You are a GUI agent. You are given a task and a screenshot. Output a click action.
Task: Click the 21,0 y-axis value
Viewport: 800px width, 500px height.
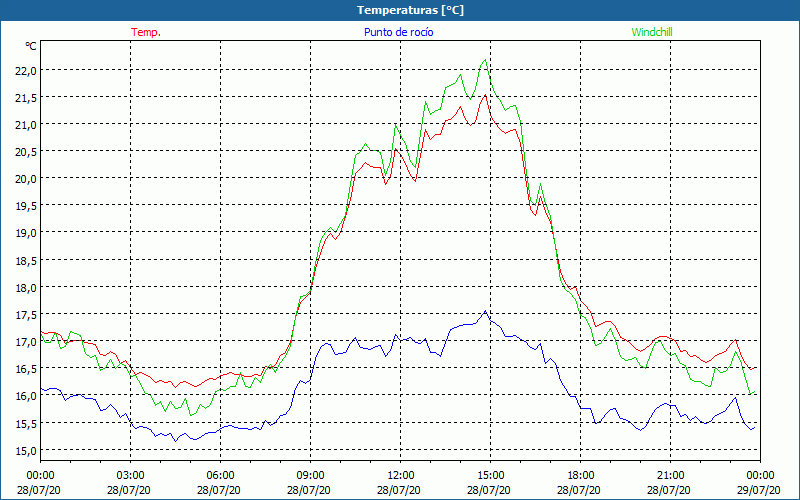tap(27, 124)
